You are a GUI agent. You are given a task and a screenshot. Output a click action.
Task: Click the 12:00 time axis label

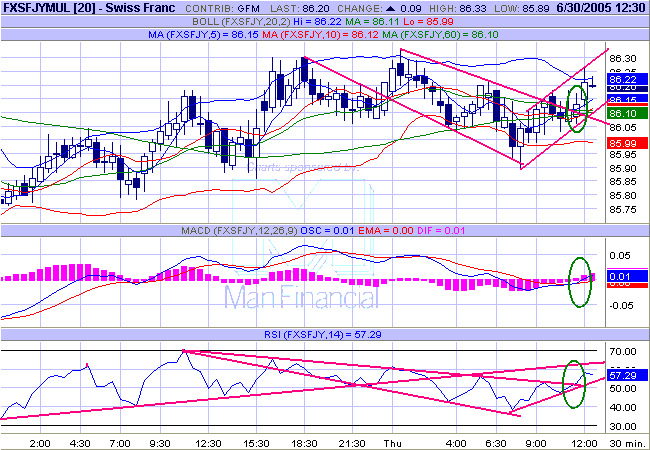pyautogui.click(x=584, y=443)
